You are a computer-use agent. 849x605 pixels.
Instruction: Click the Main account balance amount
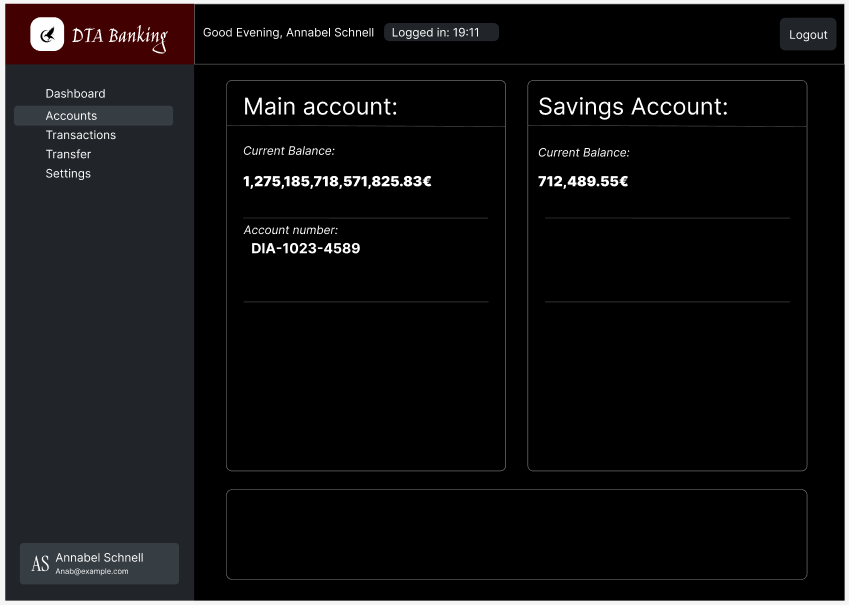pyautogui.click(x=337, y=182)
